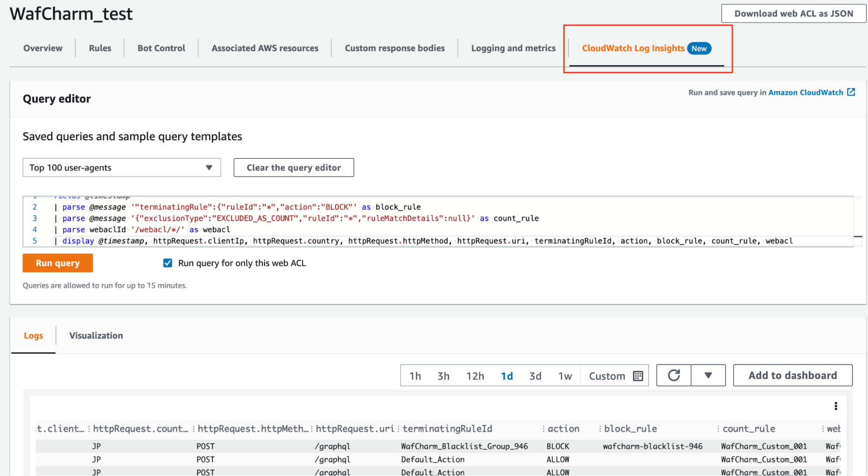This screenshot has width=868, height=476.
Task: Click the action column header
Action: point(564,429)
